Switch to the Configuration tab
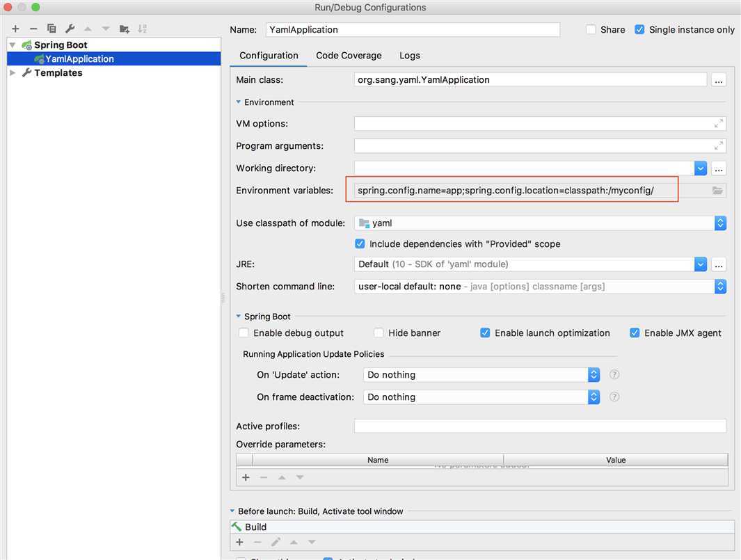 click(269, 56)
